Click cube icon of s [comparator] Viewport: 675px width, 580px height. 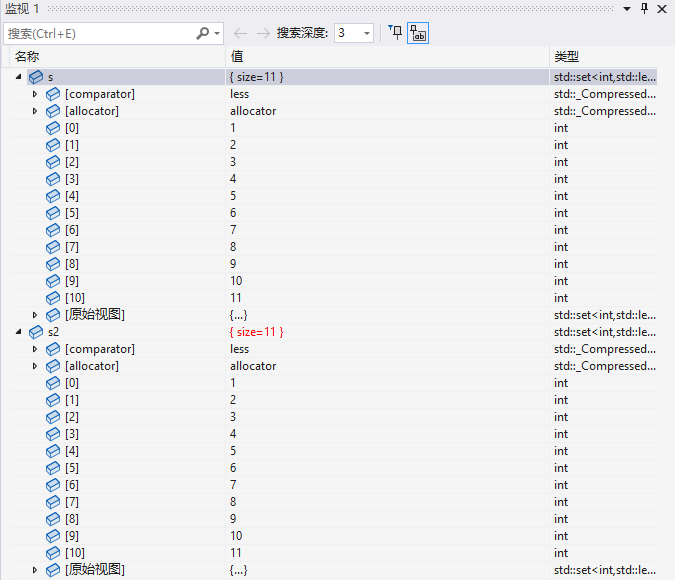[53, 94]
